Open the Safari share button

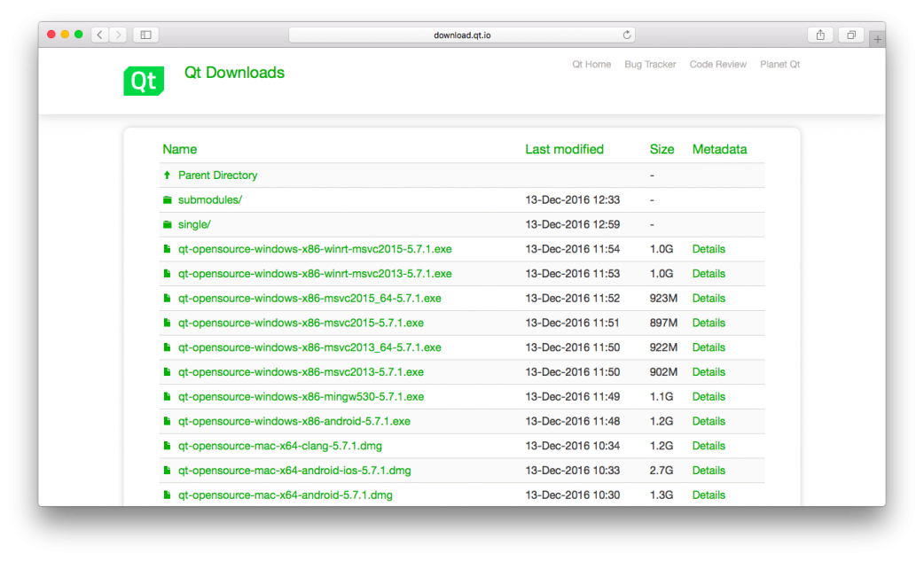820,35
